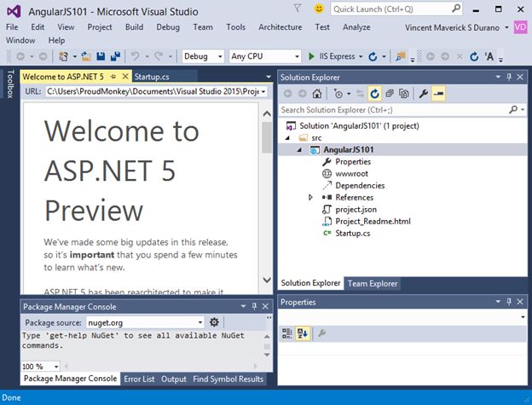Click the New Project toolbar icon
The width and height of the screenshot is (532, 405).
tap(63, 56)
